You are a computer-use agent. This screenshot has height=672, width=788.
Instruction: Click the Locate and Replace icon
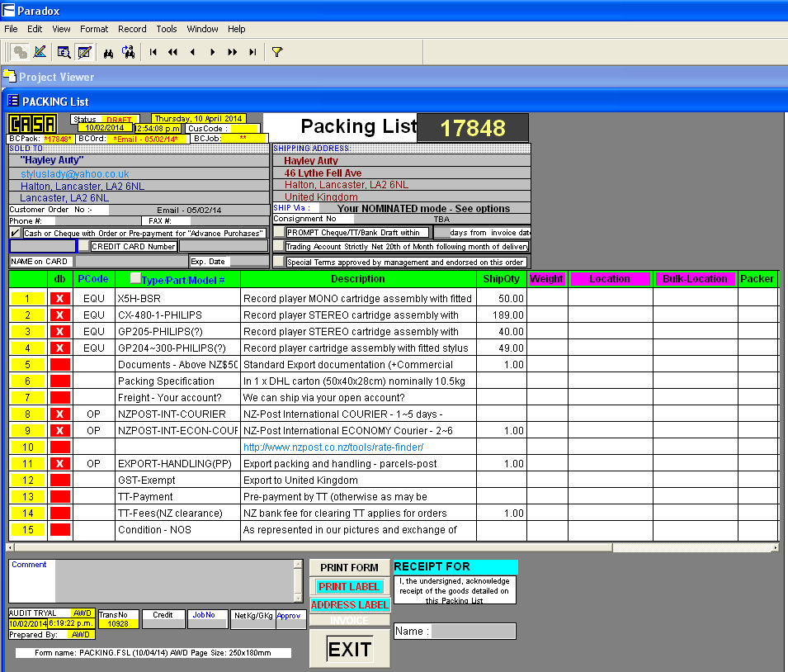click(x=129, y=51)
